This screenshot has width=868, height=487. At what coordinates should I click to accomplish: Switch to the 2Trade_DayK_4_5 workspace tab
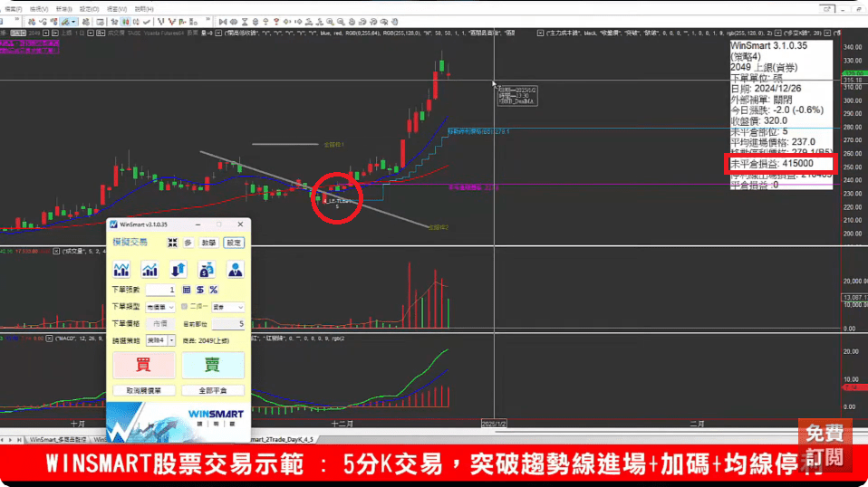(x=283, y=439)
